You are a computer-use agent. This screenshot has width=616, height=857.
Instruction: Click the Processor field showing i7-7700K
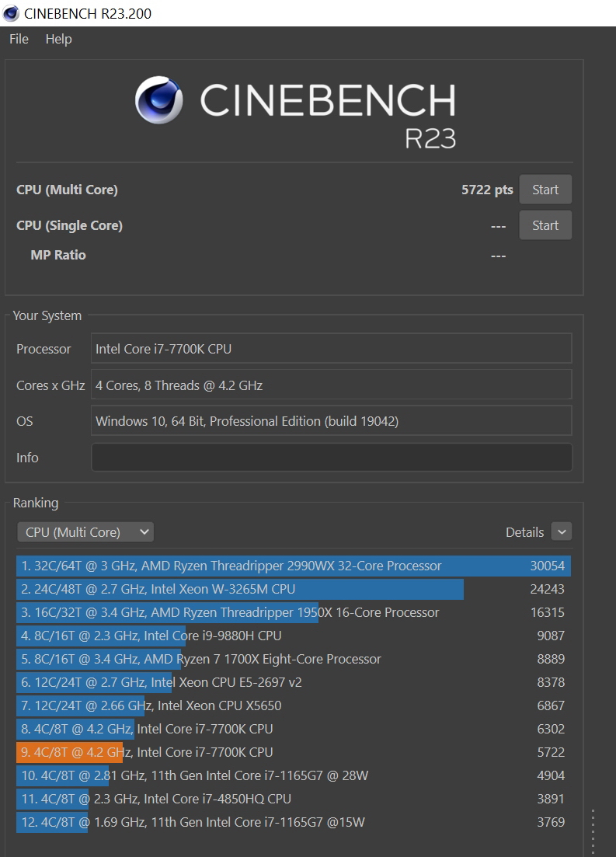click(332, 349)
